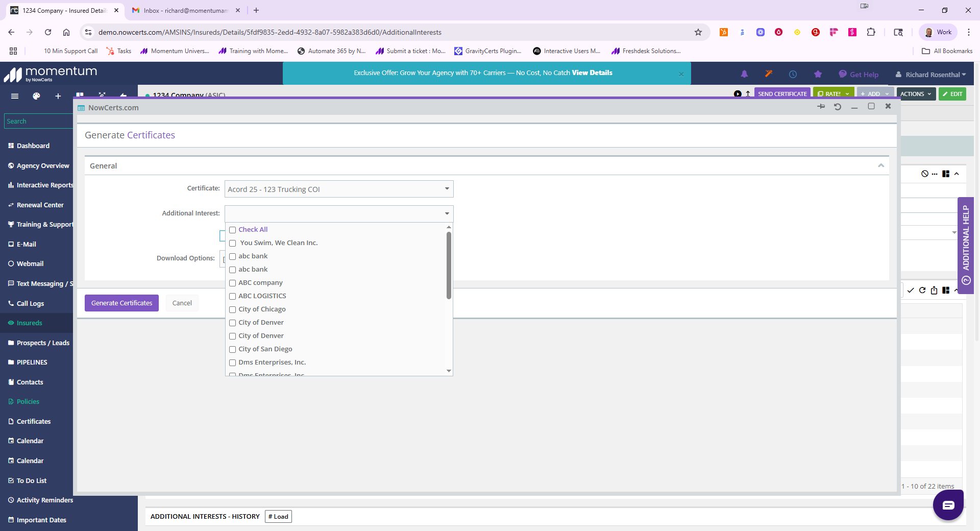This screenshot has width=980, height=531.
Task: Click the magic wand icon in header
Action: (x=769, y=74)
